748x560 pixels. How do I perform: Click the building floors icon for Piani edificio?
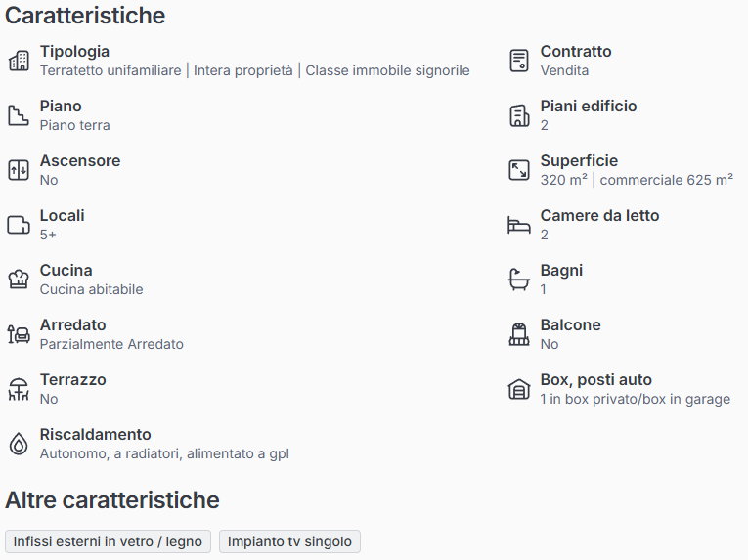519,115
